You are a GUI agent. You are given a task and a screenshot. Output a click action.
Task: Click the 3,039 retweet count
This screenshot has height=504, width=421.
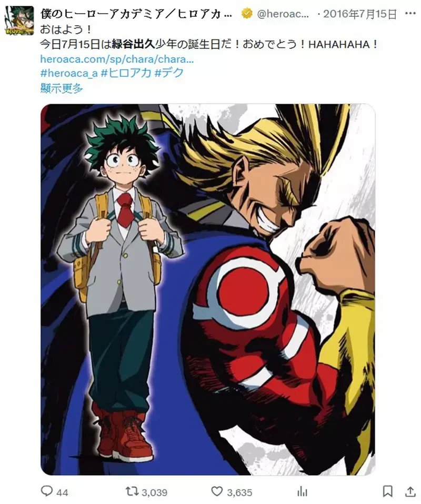154,492
